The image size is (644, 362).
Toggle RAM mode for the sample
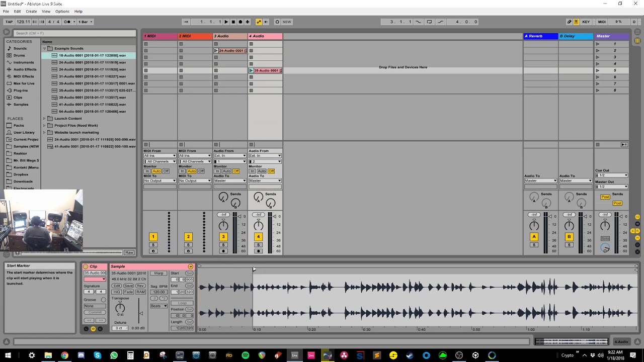pyautogui.click(x=140, y=292)
